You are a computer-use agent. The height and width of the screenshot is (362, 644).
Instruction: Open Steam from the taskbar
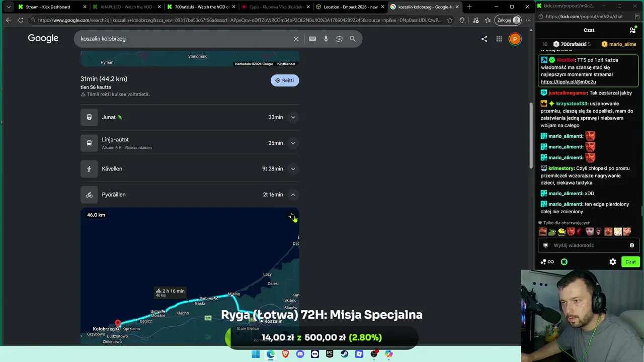coord(345,354)
